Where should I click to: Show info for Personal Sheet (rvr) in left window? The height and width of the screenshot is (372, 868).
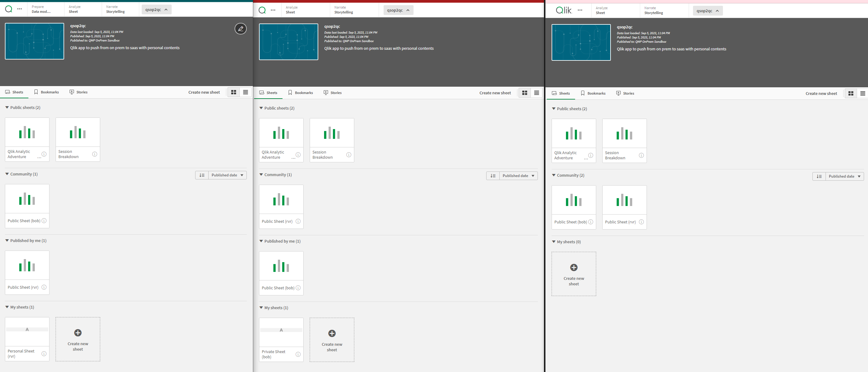[44, 353]
